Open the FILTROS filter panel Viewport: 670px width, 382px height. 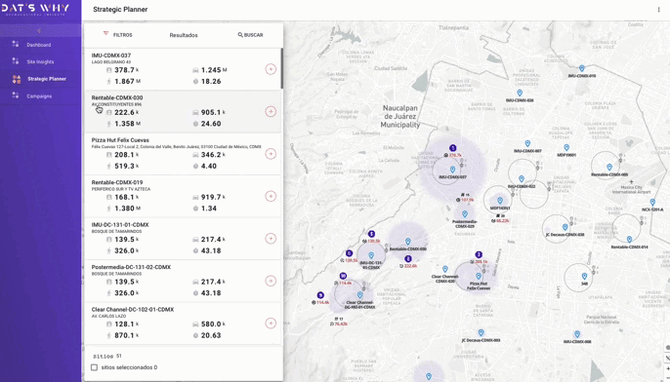118,35
